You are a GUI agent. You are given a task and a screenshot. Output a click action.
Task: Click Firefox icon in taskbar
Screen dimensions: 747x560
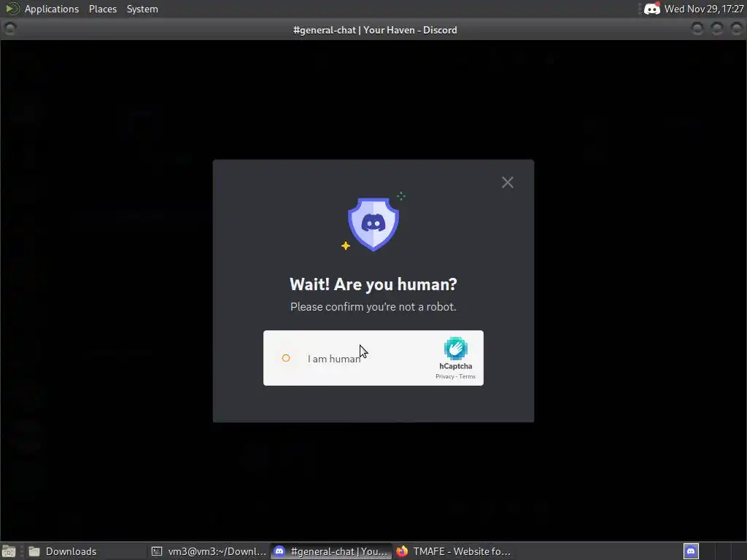pyautogui.click(x=402, y=551)
